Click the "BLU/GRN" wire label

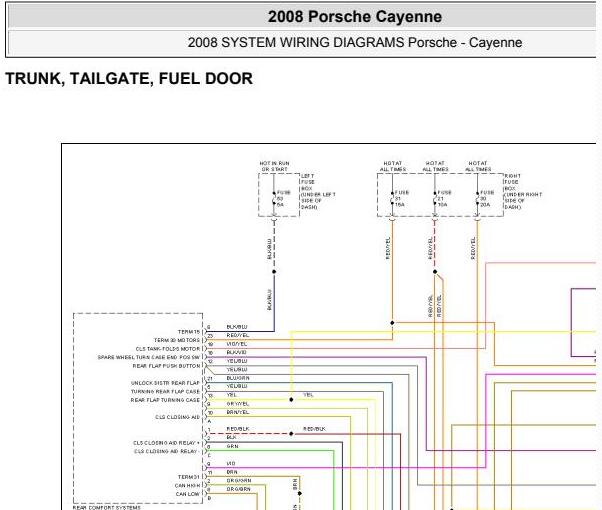(238, 378)
